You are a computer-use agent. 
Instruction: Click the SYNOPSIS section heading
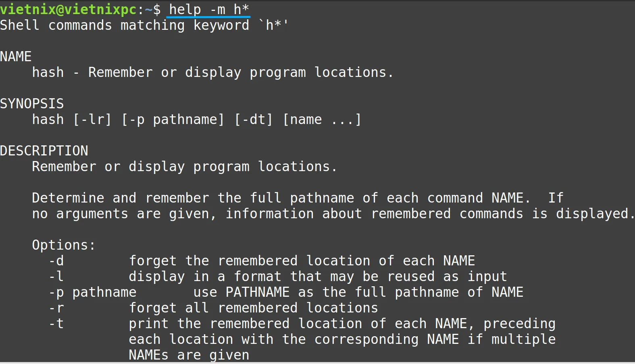click(x=32, y=103)
